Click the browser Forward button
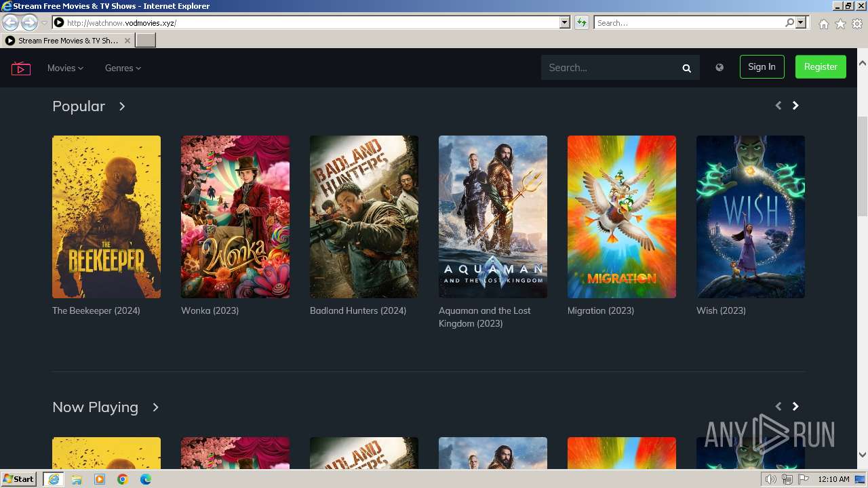The image size is (868, 488). (x=29, y=22)
